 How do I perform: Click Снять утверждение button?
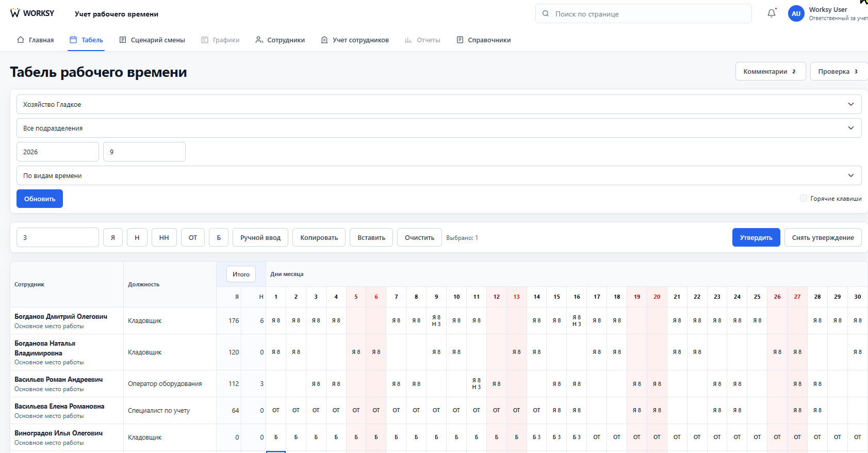(x=823, y=237)
